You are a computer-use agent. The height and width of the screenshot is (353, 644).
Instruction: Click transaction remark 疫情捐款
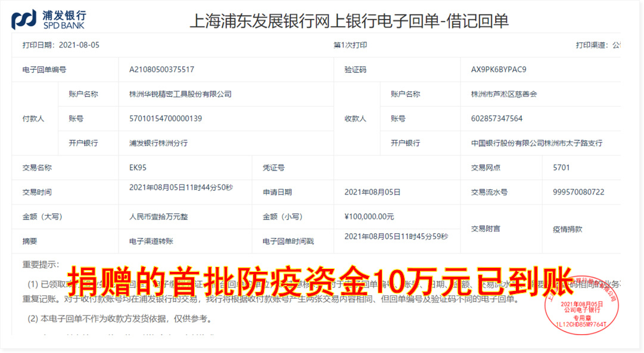point(567,230)
